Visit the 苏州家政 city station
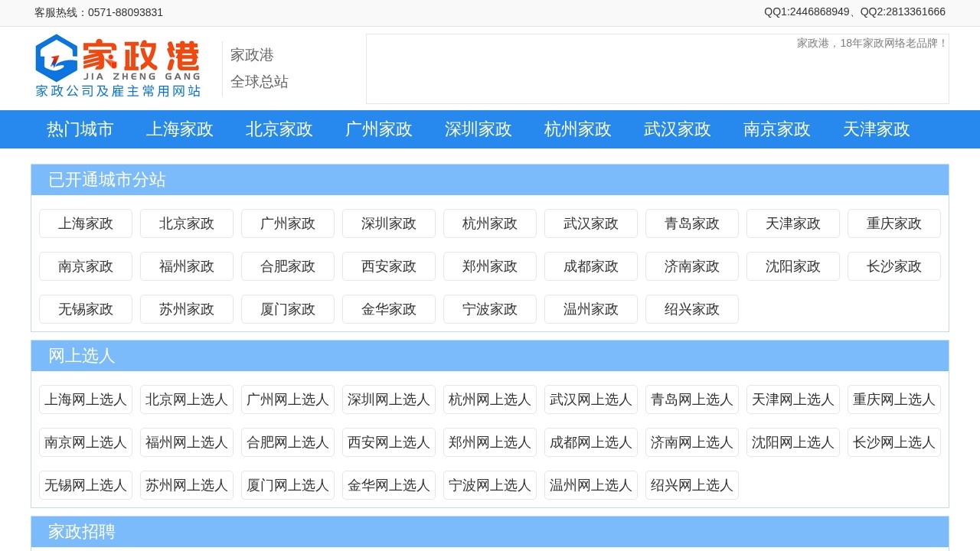 click(x=187, y=309)
